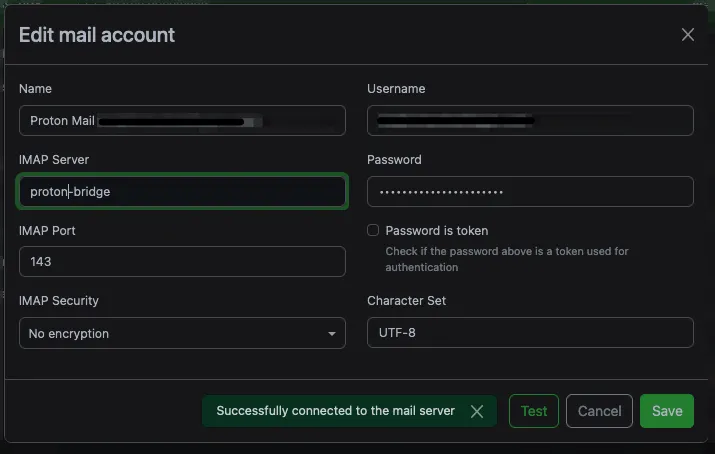Viewport: 715px width, 454px height.
Task: Click the 'Password is token' label
Action: (x=437, y=231)
